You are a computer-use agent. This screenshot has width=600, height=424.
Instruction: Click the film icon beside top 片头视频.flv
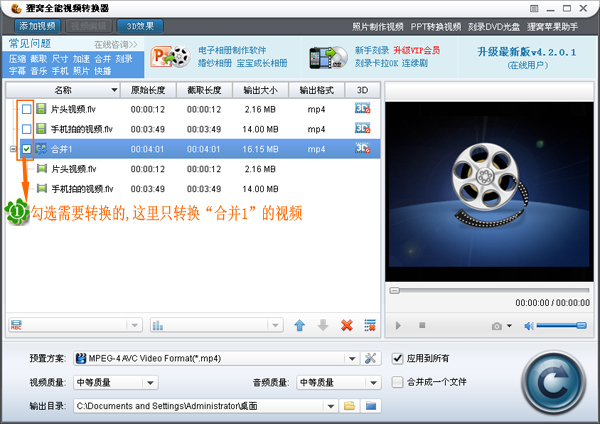click(x=41, y=109)
